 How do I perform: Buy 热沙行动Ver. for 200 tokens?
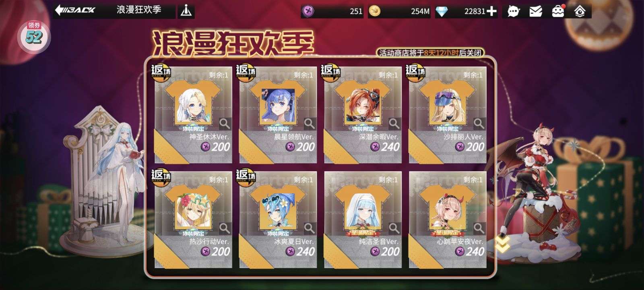[215, 251]
